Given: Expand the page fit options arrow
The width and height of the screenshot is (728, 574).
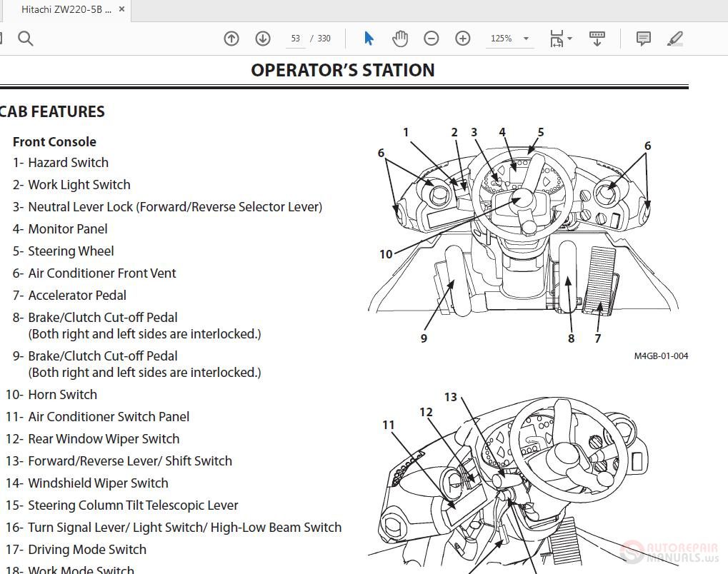Looking at the screenshot, I should click(569, 39).
